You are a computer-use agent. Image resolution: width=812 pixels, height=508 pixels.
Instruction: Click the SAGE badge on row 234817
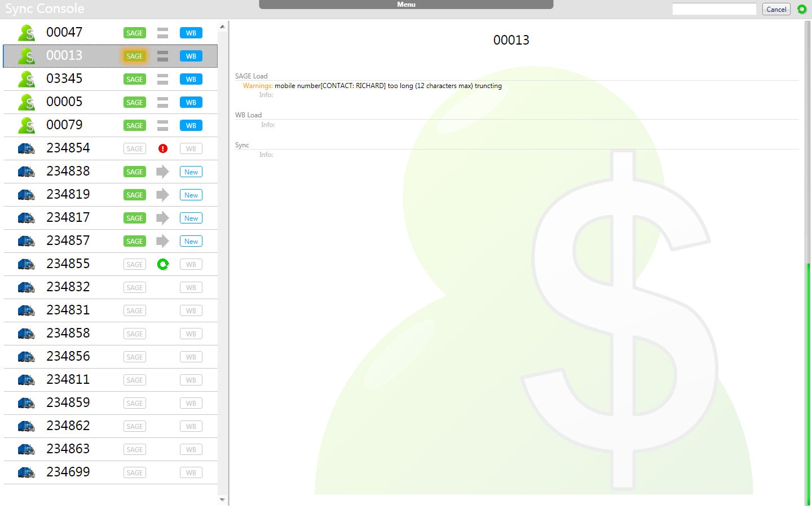[134, 218]
